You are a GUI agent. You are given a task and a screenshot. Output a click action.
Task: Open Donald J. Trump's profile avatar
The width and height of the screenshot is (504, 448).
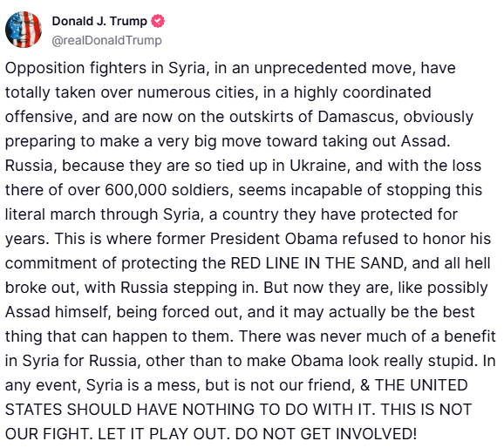(24, 30)
